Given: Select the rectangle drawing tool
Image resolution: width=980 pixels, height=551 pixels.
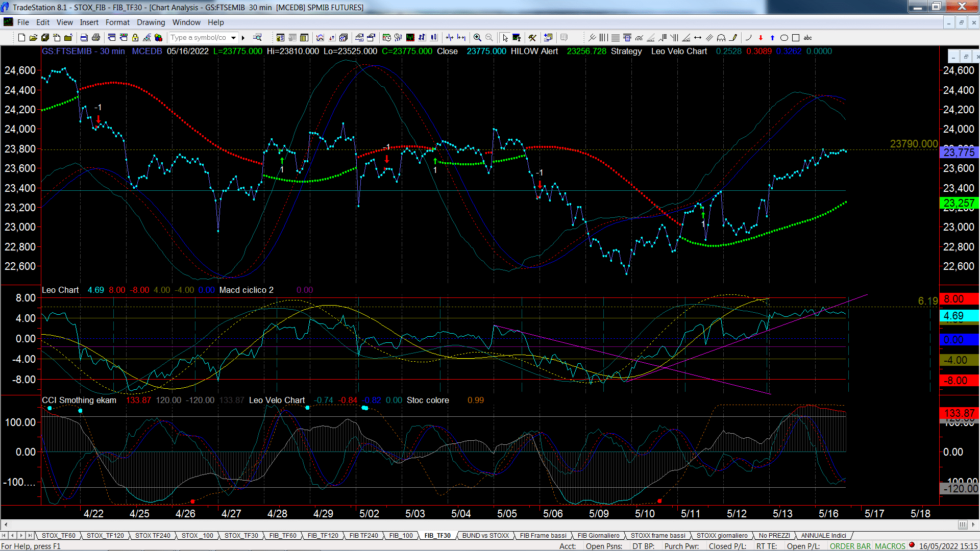Looking at the screenshot, I should pos(796,38).
